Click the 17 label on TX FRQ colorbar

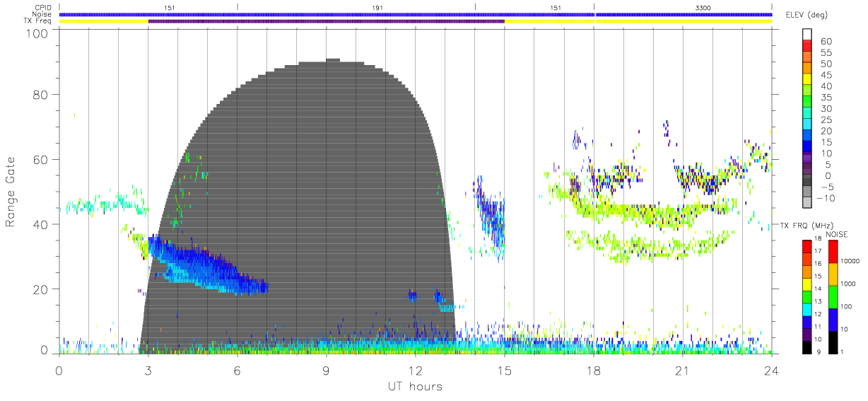pyautogui.click(x=816, y=251)
